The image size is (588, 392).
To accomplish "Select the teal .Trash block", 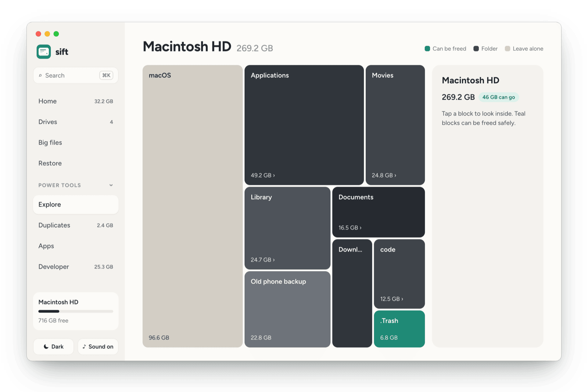I will click(399, 329).
